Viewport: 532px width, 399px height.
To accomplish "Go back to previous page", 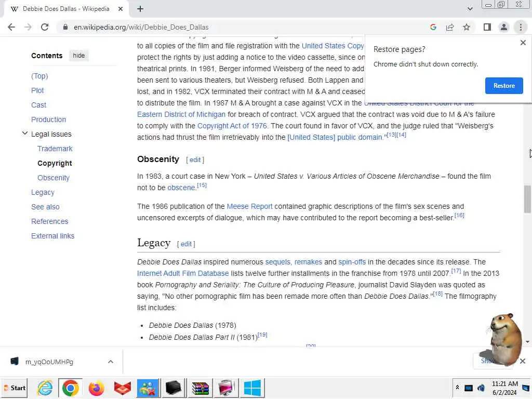I will click(x=11, y=27).
